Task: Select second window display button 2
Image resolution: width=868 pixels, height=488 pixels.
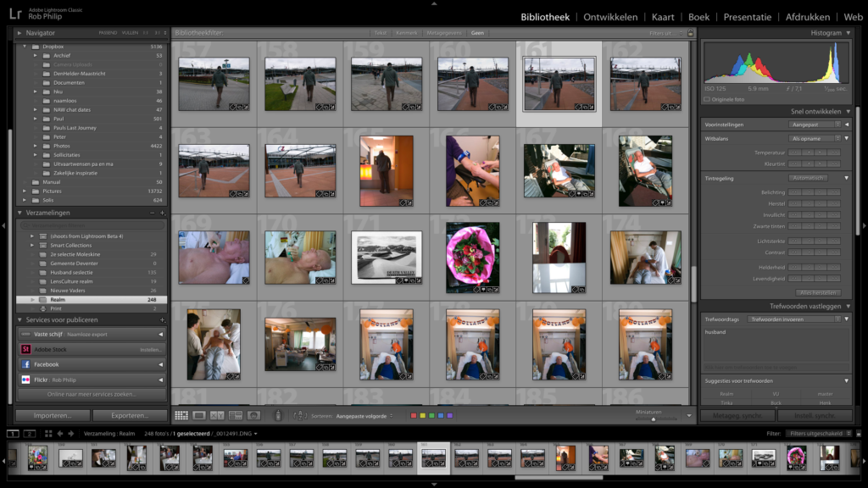Action: [30, 433]
